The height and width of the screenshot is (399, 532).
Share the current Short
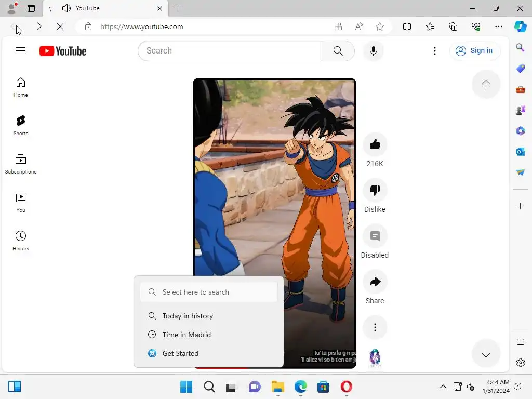point(375,282)
